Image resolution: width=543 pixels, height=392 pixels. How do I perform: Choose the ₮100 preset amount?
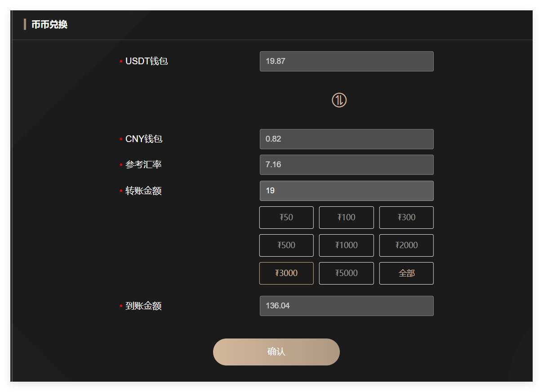coord(346,218)
